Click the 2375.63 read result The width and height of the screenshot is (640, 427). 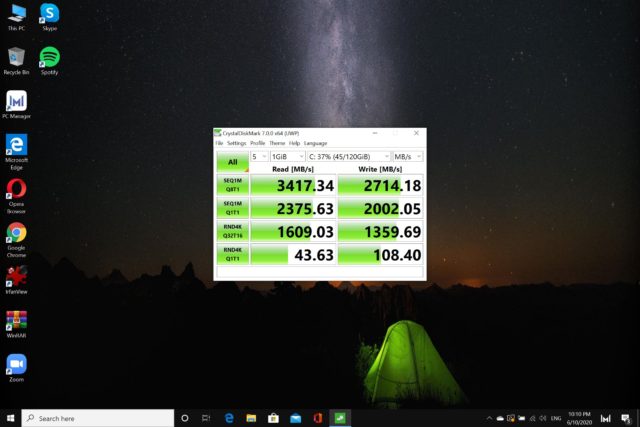click(293, 208)
